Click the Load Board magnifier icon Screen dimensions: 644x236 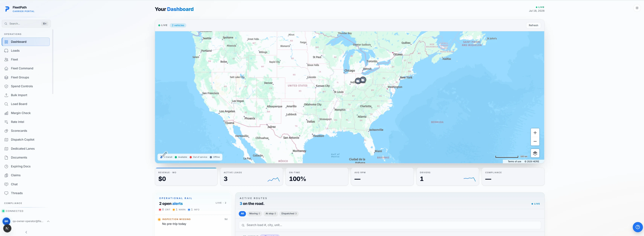coord(6,104)
